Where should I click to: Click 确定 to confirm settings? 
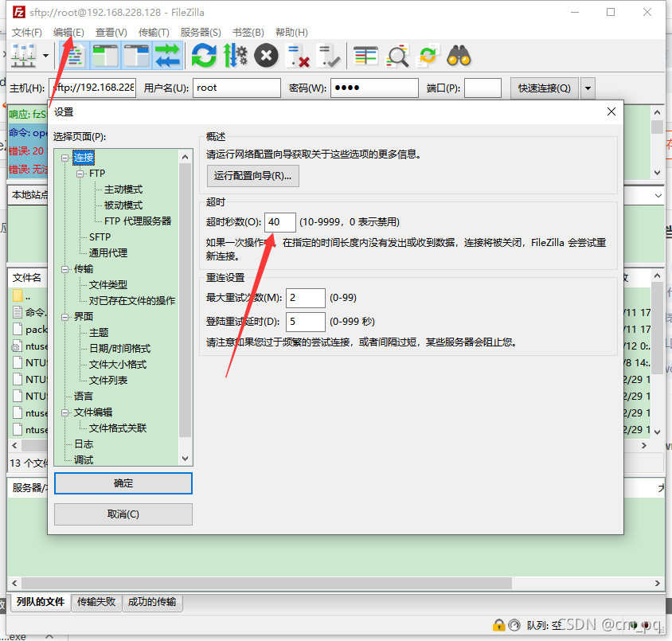(x=123, y=483)
